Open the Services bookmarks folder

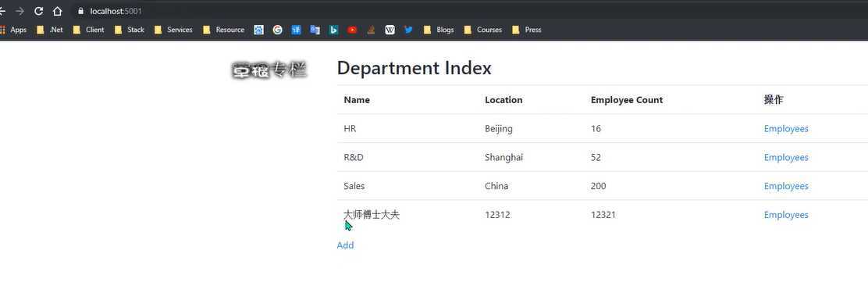(174, 30)
